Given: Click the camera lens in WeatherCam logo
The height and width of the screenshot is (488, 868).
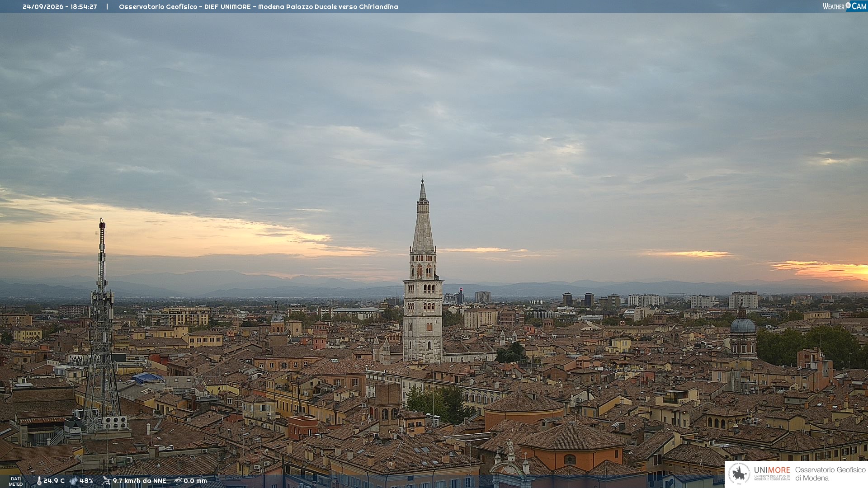Looking at the screenshot, I should 848,5.
